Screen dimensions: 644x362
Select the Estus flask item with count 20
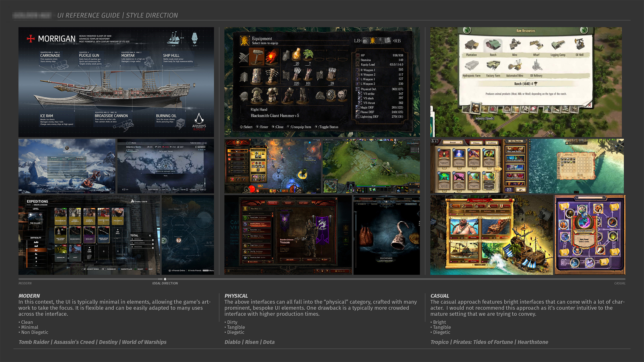297,55
